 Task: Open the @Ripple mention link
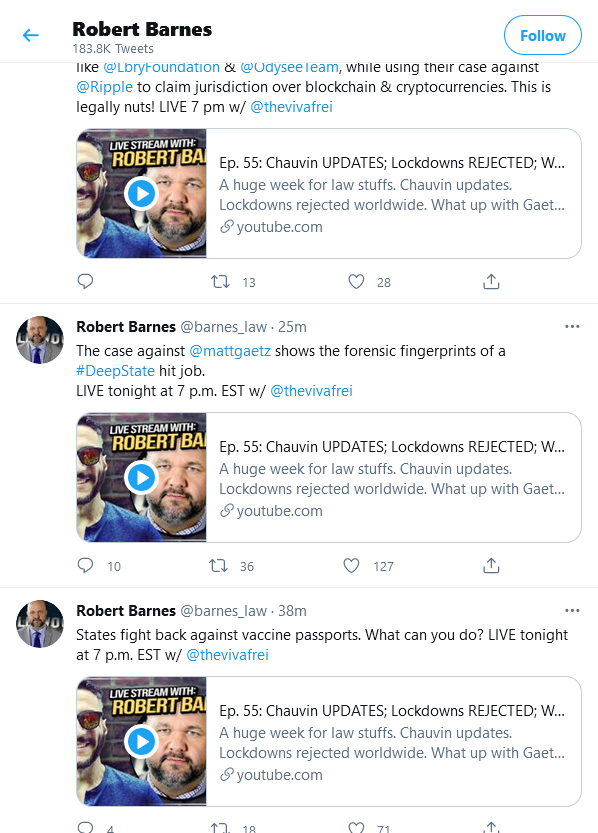point(104,87)
